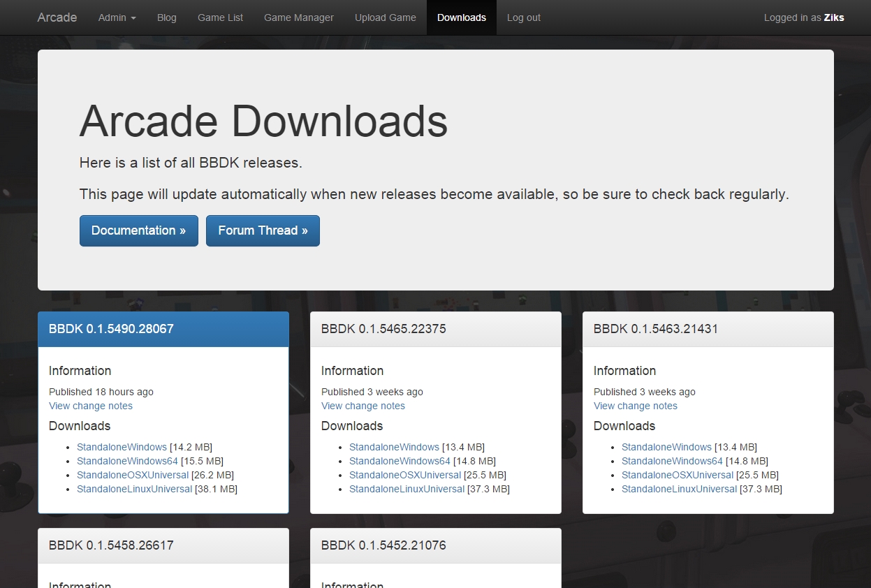
Task: Expand the Admin dropdown menu
Action: [117, 17]
